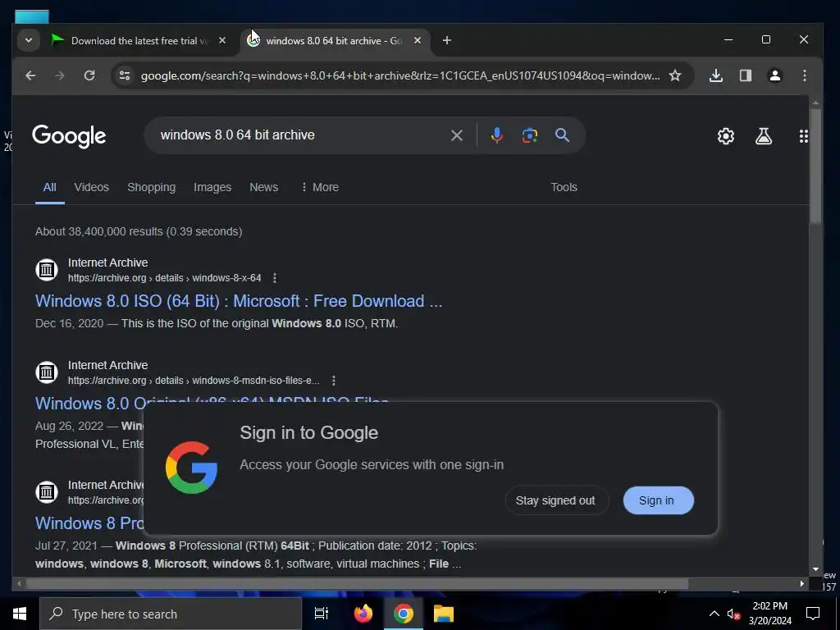Viewport: 840px width, 630px height.
Task: Click the About 38,400,000 results text
Action: tap(139, 231)
